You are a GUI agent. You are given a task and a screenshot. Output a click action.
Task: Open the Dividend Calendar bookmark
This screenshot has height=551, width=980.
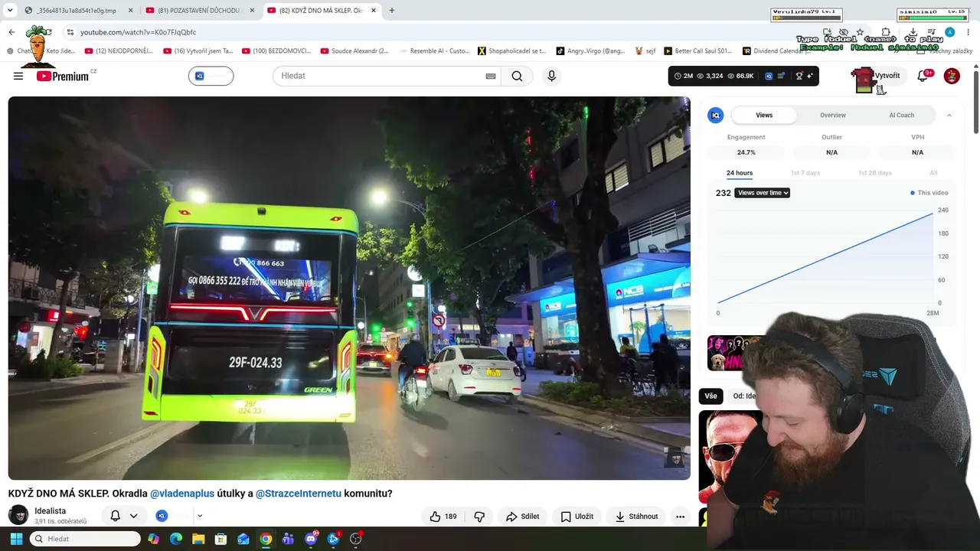(776, 51)
